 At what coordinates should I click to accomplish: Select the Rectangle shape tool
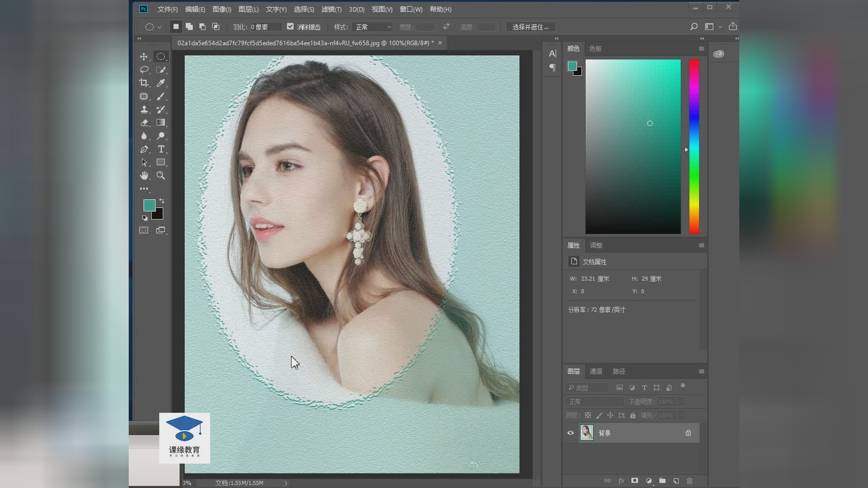point(161,162)
